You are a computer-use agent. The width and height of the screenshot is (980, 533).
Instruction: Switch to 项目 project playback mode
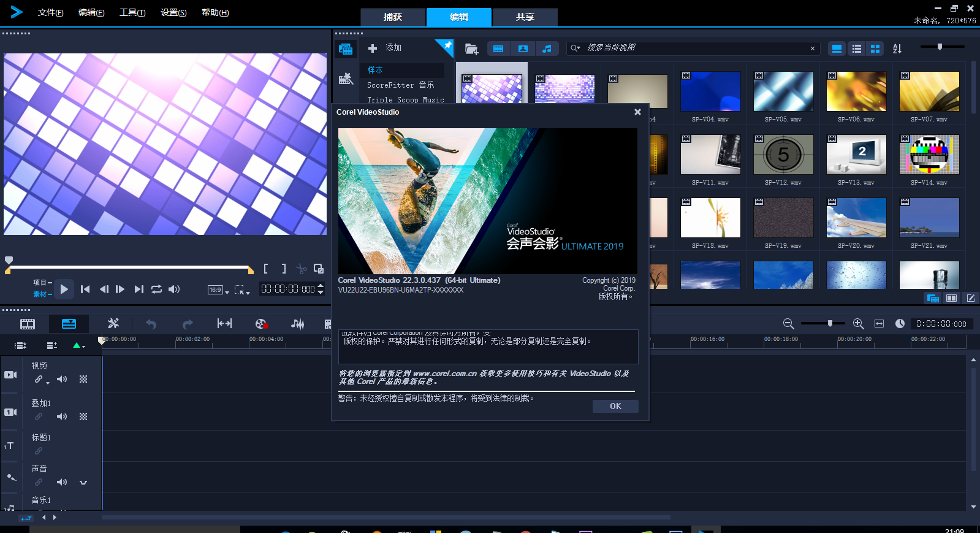(42, 283)
